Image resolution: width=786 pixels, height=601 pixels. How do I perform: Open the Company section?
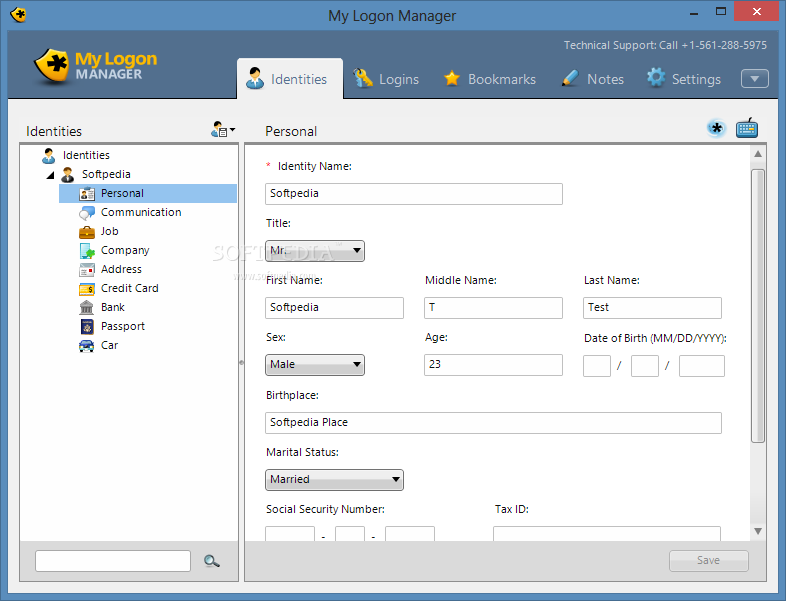click(x=125, y=251)
